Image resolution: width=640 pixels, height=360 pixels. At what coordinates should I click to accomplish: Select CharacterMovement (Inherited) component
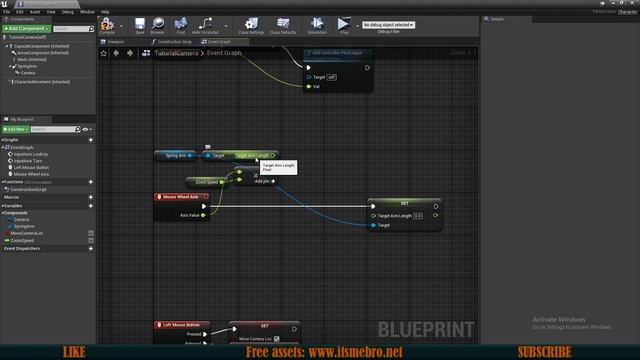(x=42, y=82)
